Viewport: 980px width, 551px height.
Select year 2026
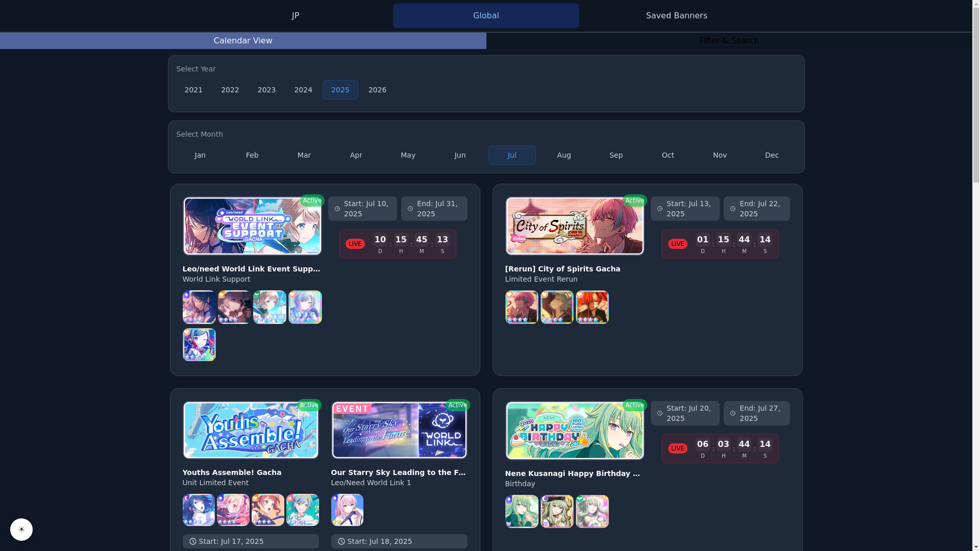(377, 90)
